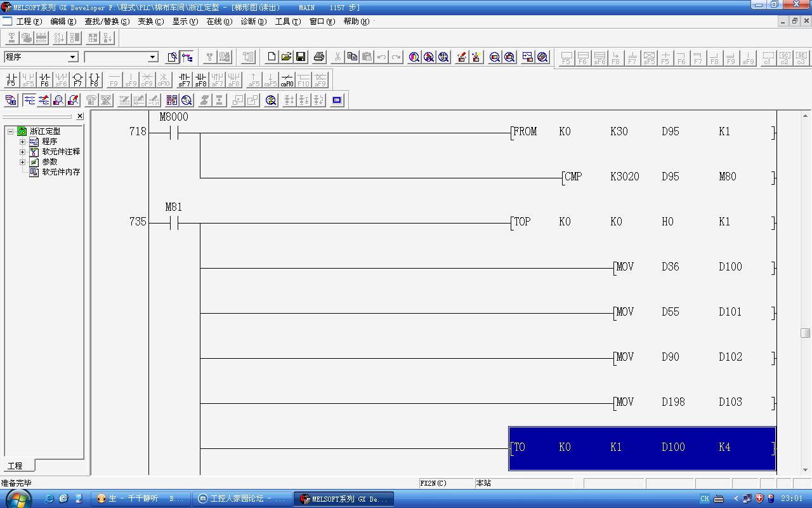
Task: Open the 在线(O) menu
Action: [x=219, y=22]
